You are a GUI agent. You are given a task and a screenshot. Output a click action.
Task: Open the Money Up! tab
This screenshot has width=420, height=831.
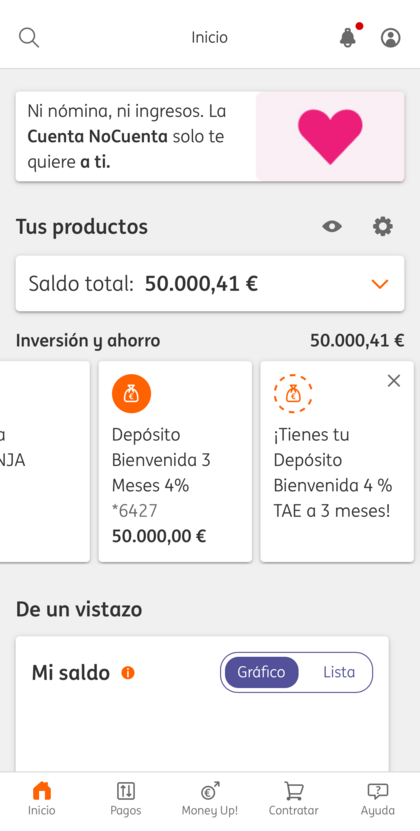point(210,799)
